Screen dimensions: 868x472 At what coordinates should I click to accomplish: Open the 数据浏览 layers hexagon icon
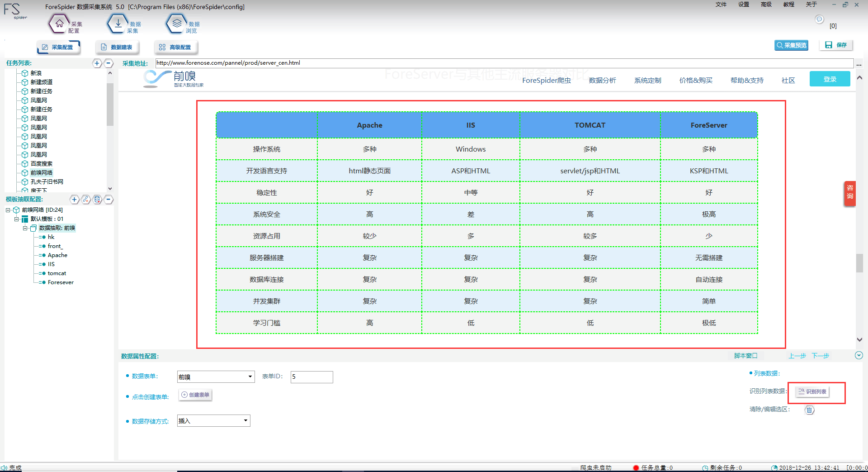(x=177, y=24)
